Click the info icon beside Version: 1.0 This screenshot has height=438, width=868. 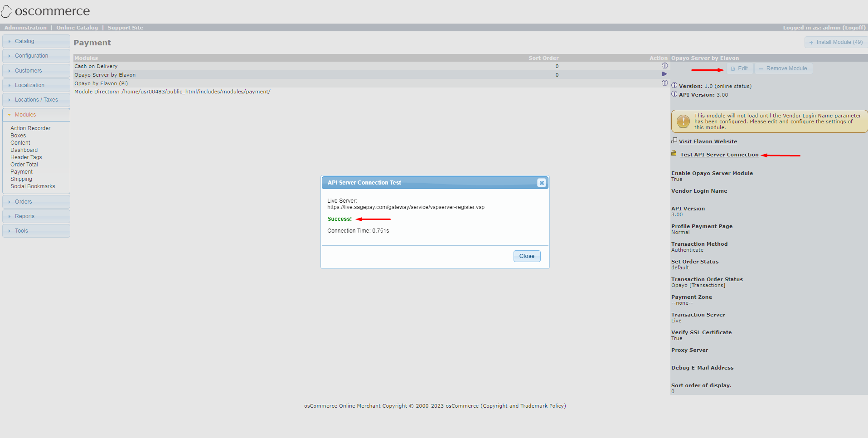(674, 86)
